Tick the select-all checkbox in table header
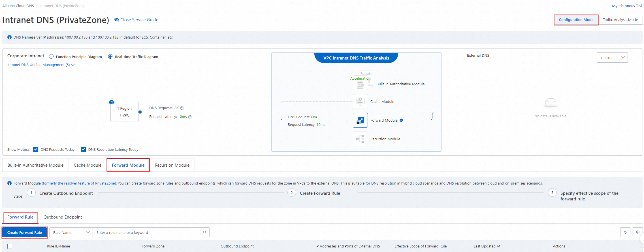The height and width of the screenshot is (252, 644). (x=10, y=246)
